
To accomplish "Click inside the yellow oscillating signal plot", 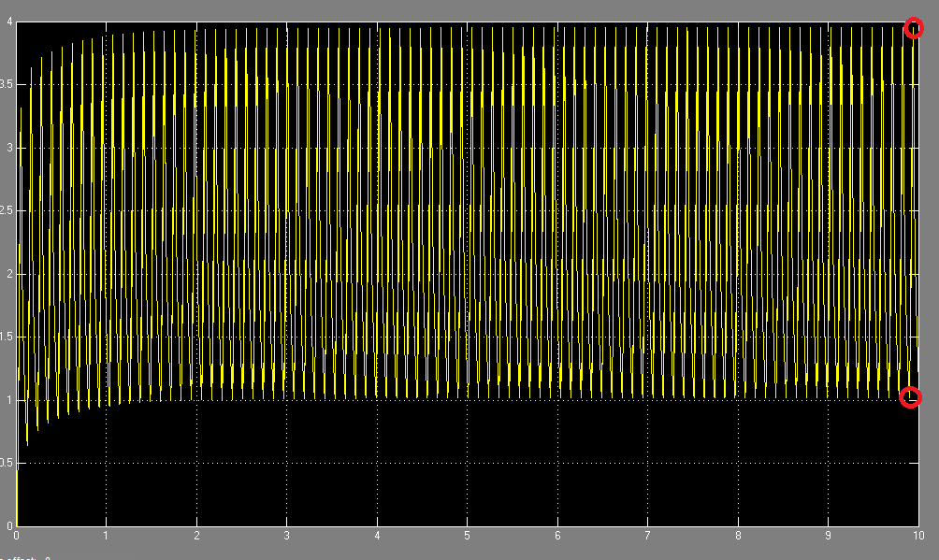I will pos(467,274).
